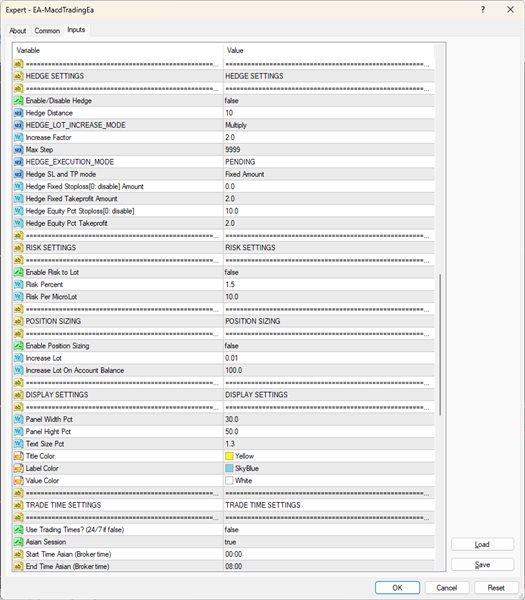Click the double icon beside Increase Factor
525x600 pixels.
point(18,137)
